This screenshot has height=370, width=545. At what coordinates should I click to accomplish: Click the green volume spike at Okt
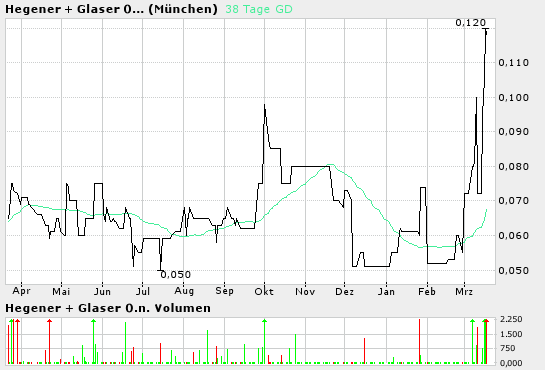pos(265,341)
